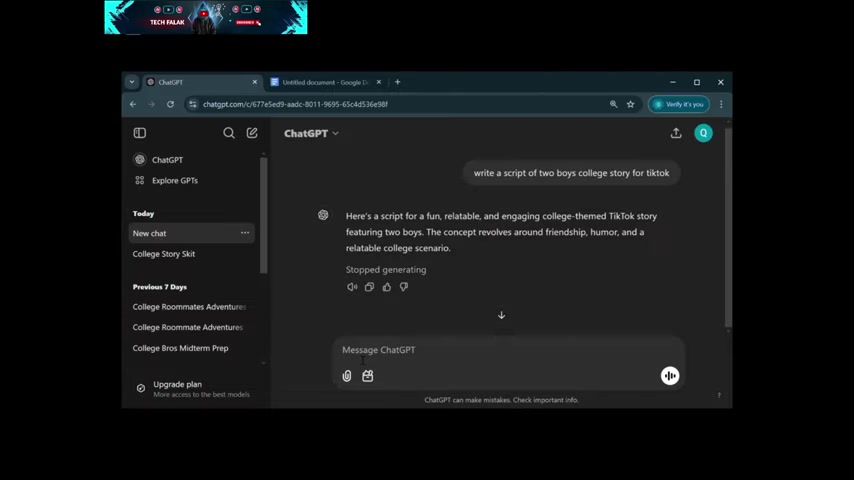
Task: Start a new chat with compose icon
Action: 252,133
